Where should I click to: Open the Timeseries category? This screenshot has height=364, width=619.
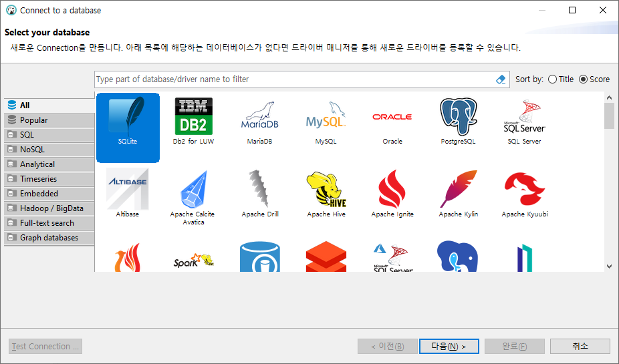click(49, 179)
